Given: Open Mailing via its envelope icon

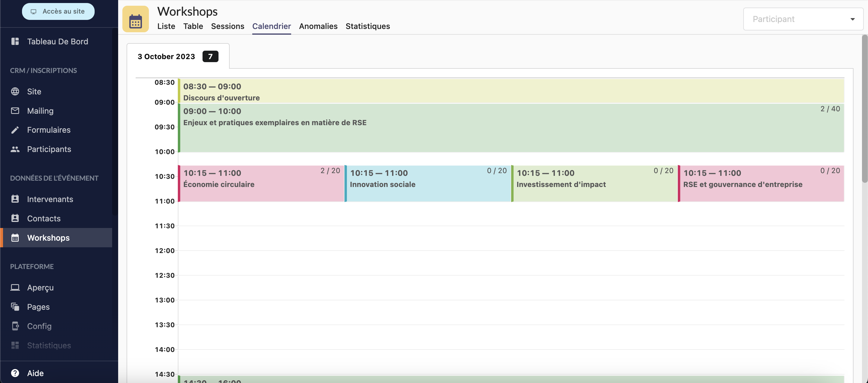Looking at the screenshot, I should [x=15, y=111].
